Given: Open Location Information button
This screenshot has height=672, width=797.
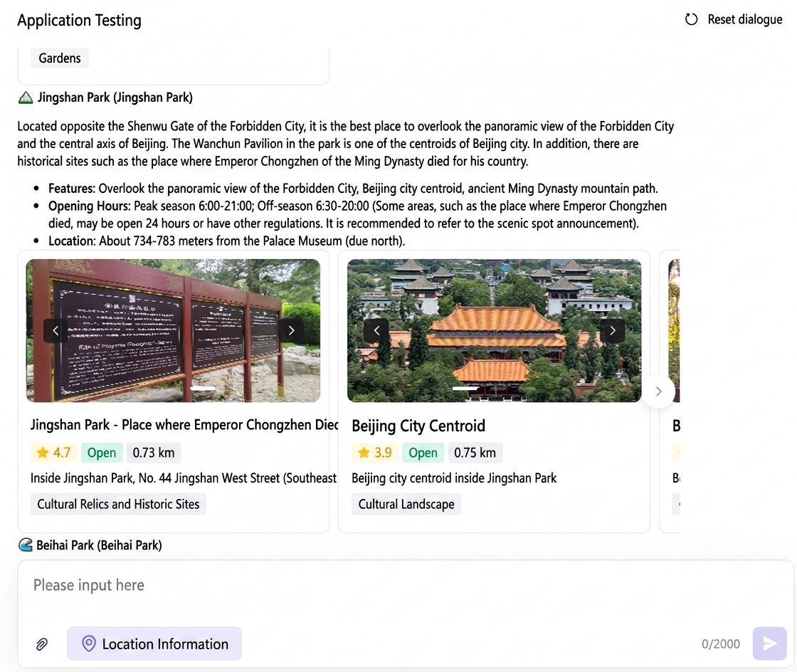Looking at the screenshot, I should (154, 644).
